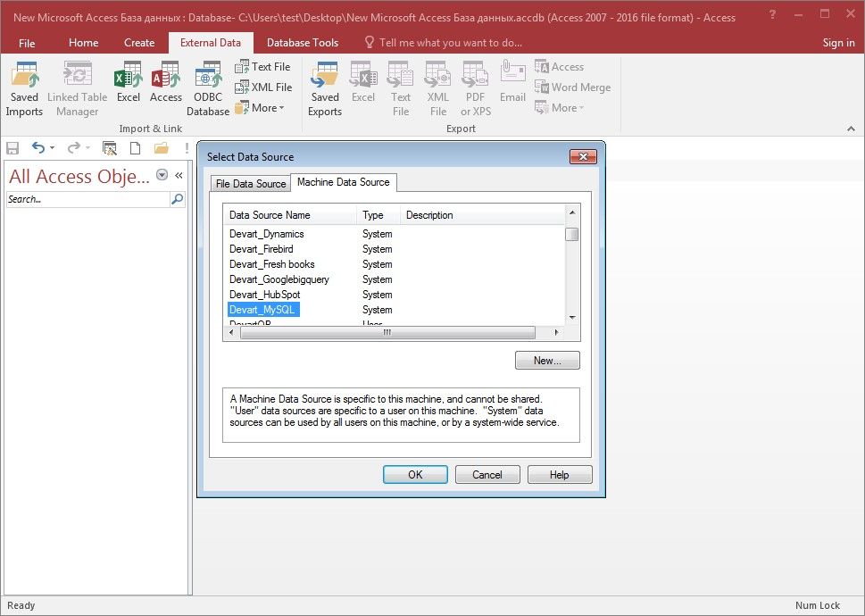
Task: Select Devart_Dynamics data source
Action: click(x=266, y=234)
